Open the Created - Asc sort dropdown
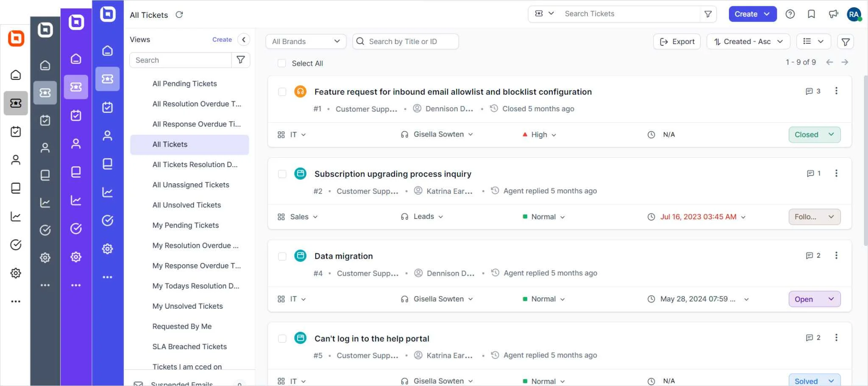 click(748, 42)
